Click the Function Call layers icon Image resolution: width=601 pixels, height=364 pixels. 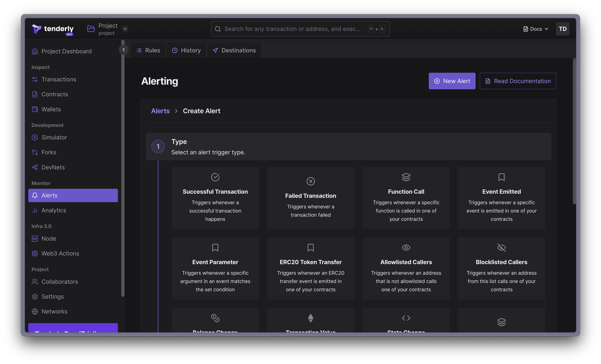[406, 177]
